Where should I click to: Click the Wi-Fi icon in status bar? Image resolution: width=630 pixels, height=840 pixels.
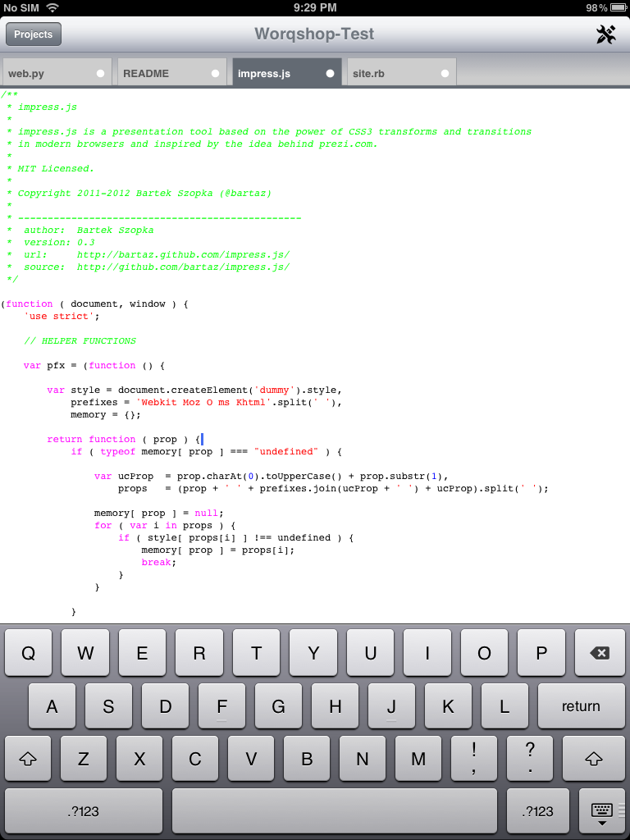[x=52, y=7]
